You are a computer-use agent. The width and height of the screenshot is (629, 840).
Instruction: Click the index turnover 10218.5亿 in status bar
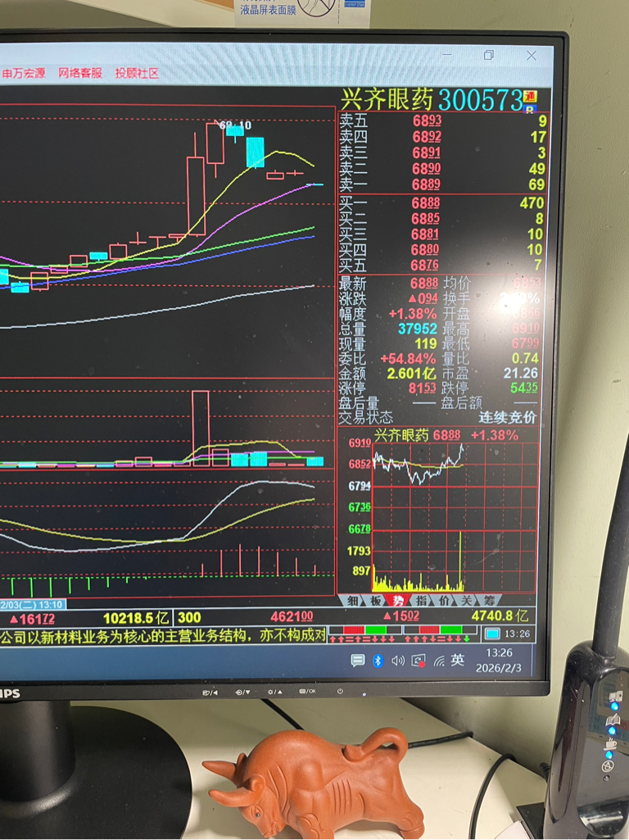[x=136, y=618]
